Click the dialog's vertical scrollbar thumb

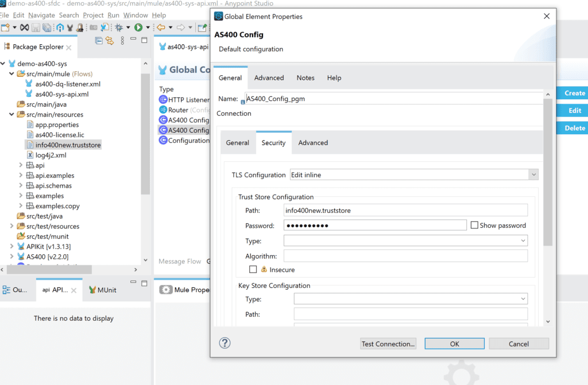548,173
